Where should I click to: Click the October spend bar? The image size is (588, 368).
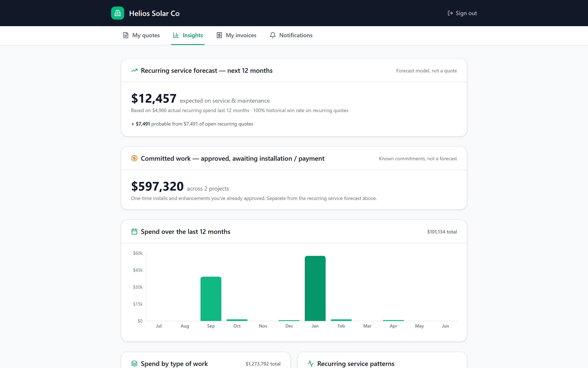pyautogui.click(x=237, y=320)
